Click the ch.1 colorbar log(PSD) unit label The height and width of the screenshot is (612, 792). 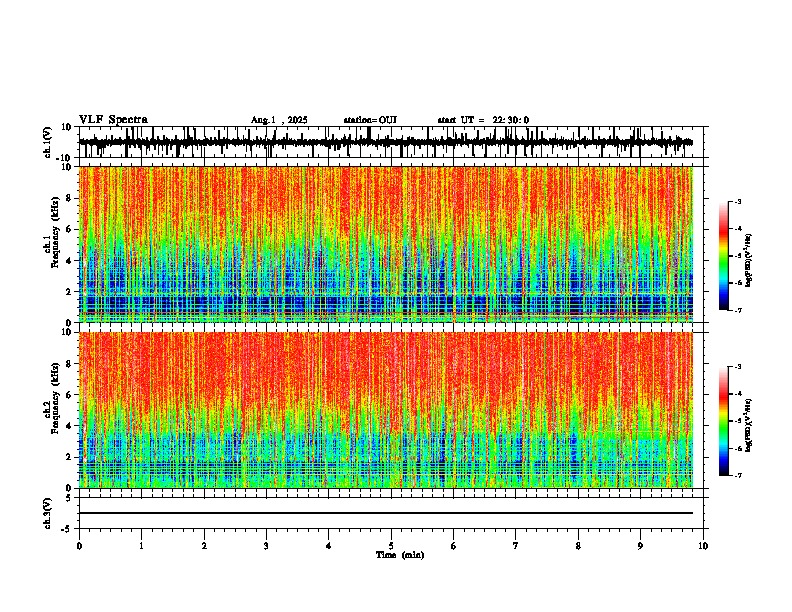click(x=749, y=260)
